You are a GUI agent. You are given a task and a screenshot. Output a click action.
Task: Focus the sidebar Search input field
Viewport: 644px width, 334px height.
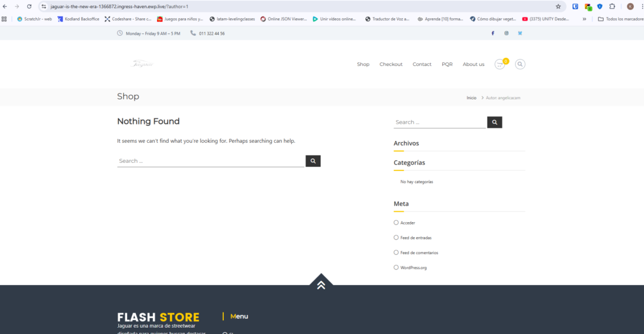(x=440, y=122)
